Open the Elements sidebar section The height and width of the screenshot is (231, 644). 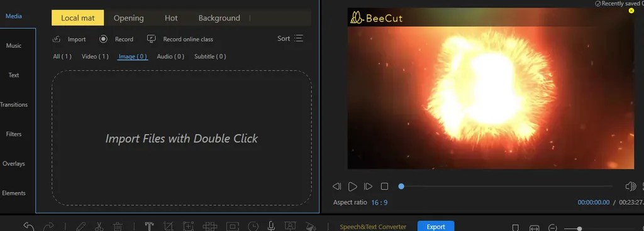point(14,193)
